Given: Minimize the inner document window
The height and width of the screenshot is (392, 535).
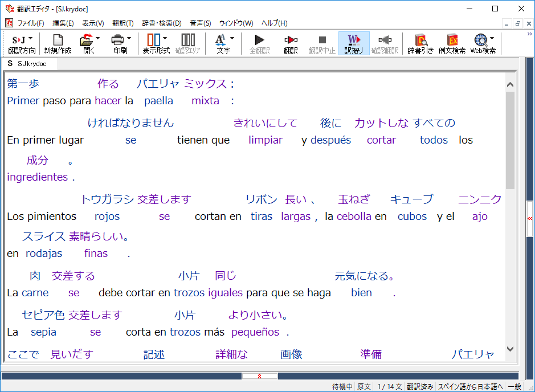Looking at the screenshot, I should click(x=507, y=23).
